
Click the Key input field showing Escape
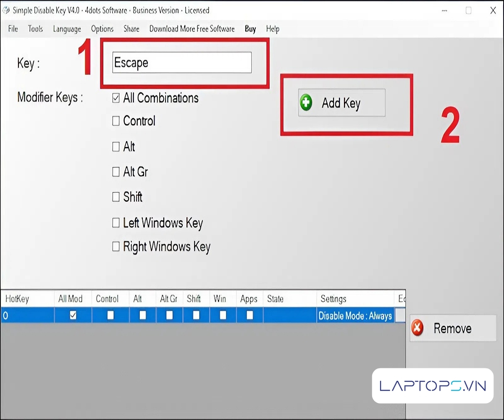[x=182, y=63]
